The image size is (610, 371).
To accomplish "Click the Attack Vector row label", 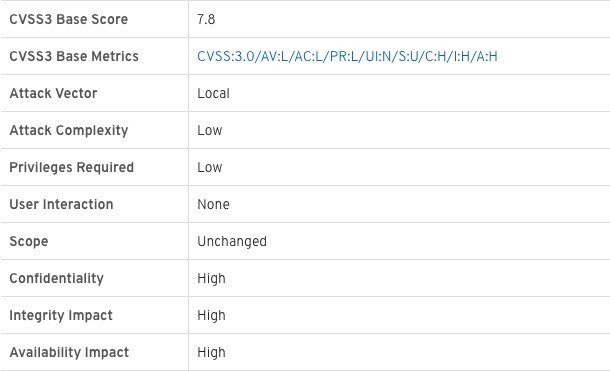I will point(53,93).
